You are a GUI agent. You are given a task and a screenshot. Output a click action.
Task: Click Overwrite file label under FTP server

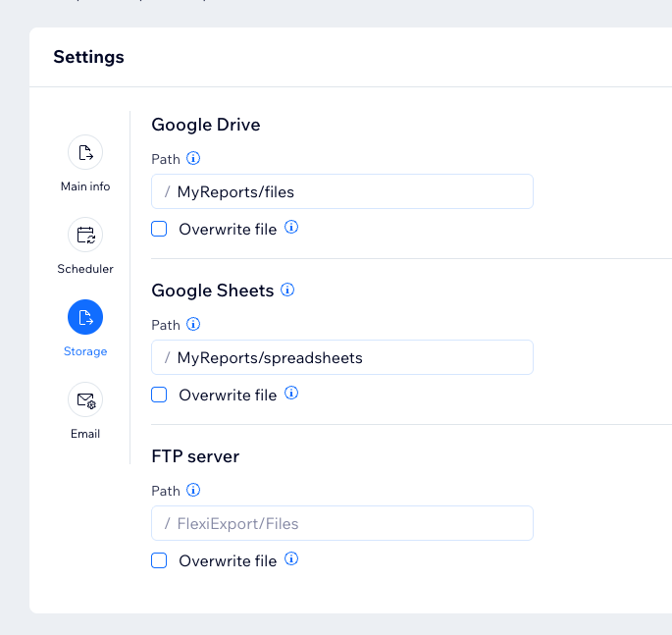[228, 560]
